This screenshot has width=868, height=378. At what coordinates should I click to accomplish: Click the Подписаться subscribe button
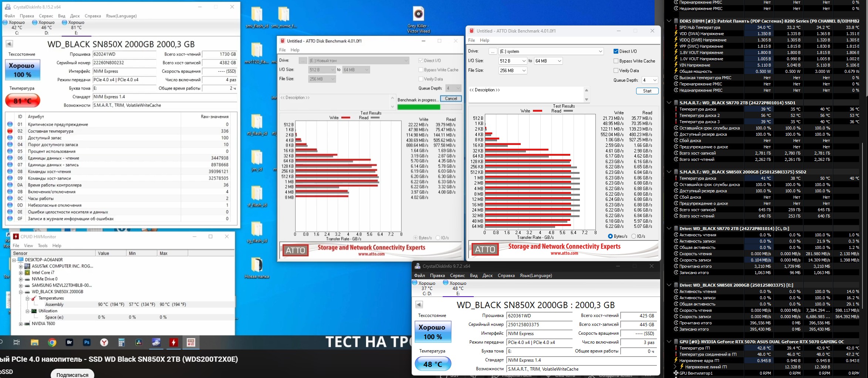(x=72, y=374)
